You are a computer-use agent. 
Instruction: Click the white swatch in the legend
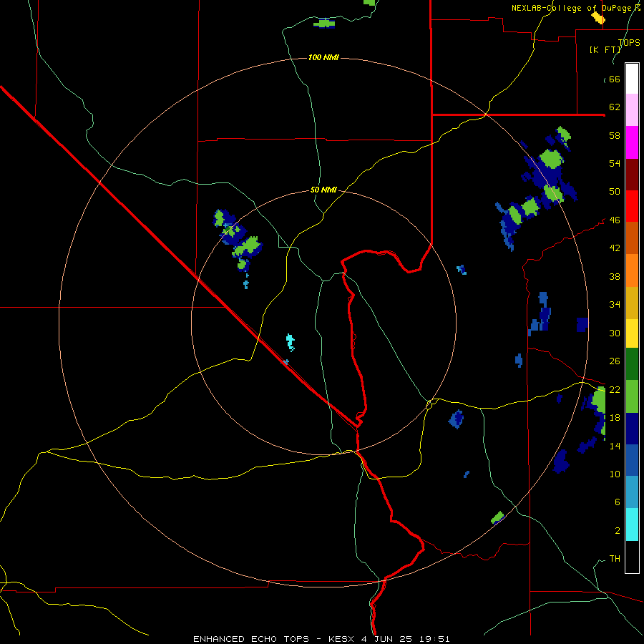632,79
